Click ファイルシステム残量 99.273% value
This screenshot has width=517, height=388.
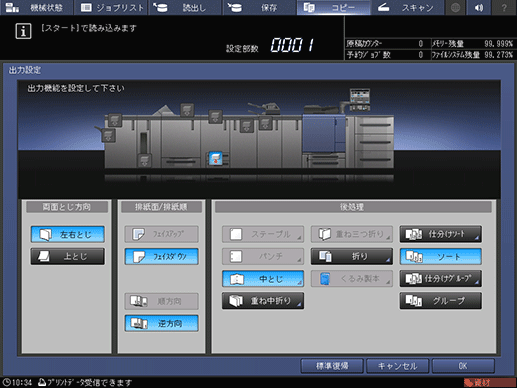498,55
